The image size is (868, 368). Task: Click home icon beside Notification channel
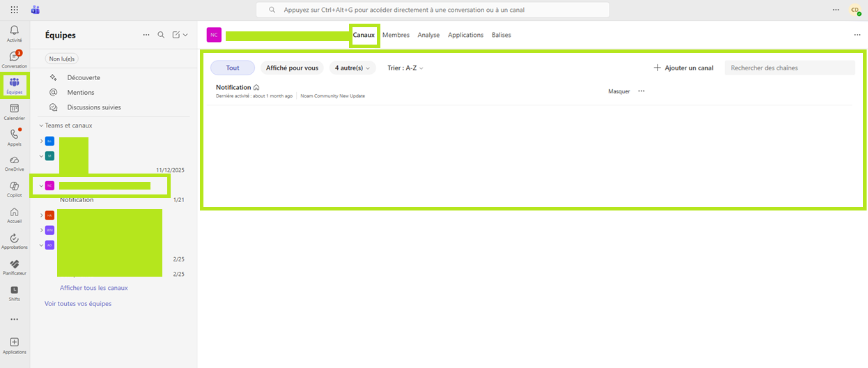pyautogui.click(x=256, y=87)
